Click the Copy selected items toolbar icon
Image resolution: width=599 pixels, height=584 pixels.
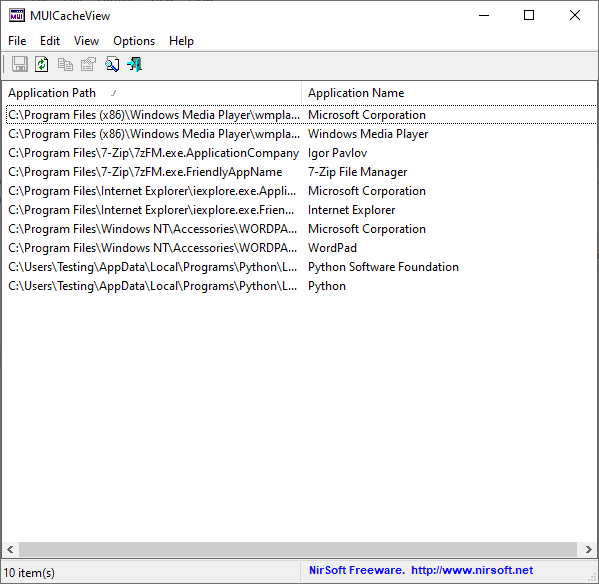[x=65, y=64]
